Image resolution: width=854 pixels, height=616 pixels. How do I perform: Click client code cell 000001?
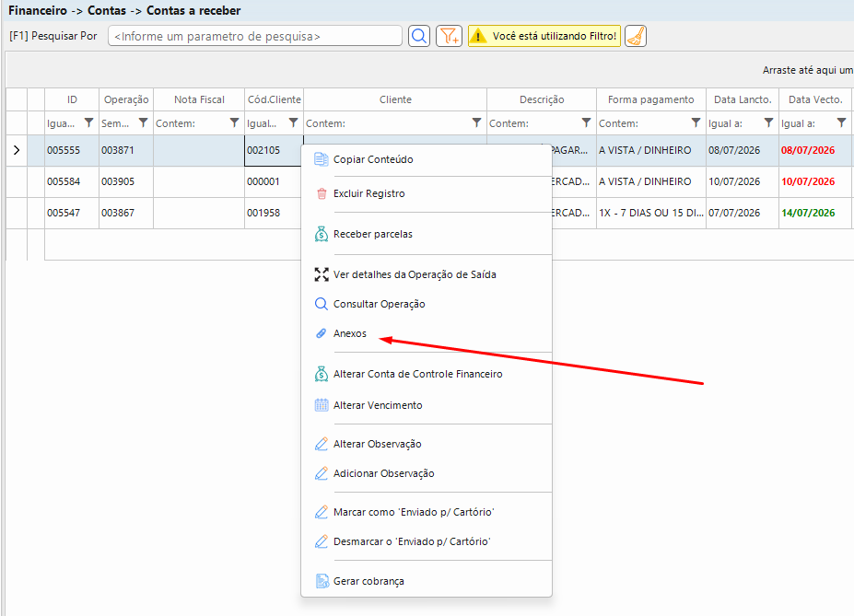tap(274, 181)
